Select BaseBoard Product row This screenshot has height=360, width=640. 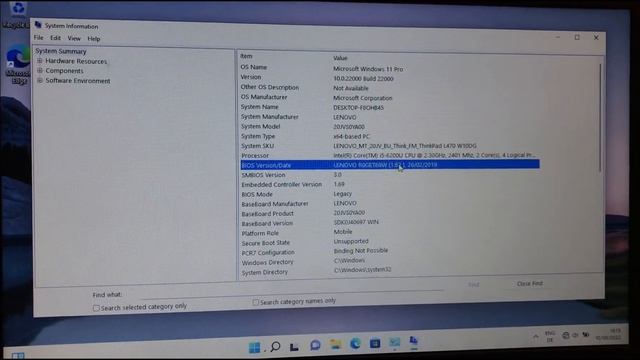pos(390,213)
